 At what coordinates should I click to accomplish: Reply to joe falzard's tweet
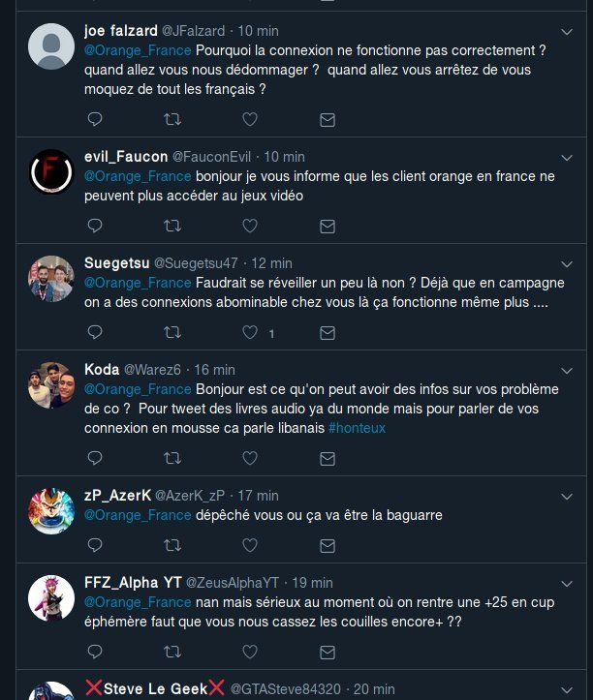coord(95,119)
